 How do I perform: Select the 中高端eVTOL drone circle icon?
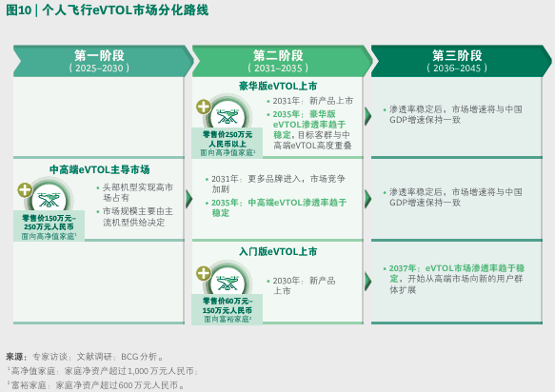coord(50,198)
